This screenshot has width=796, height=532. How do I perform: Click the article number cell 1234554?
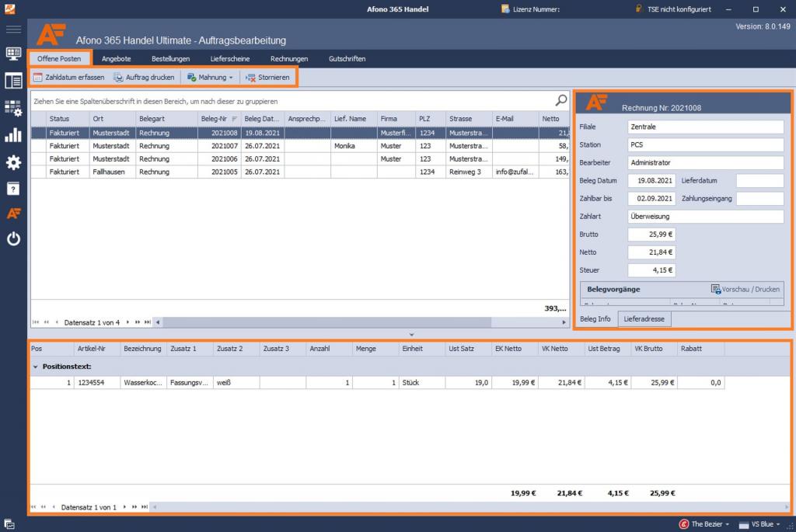[x=97, y=382]
